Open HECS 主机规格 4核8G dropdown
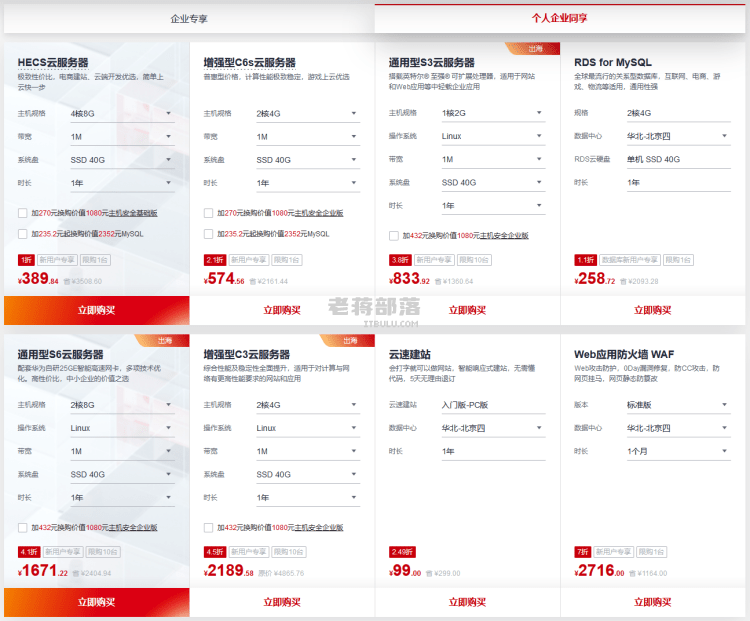This screenshot has width=750, height=621. 122,114
